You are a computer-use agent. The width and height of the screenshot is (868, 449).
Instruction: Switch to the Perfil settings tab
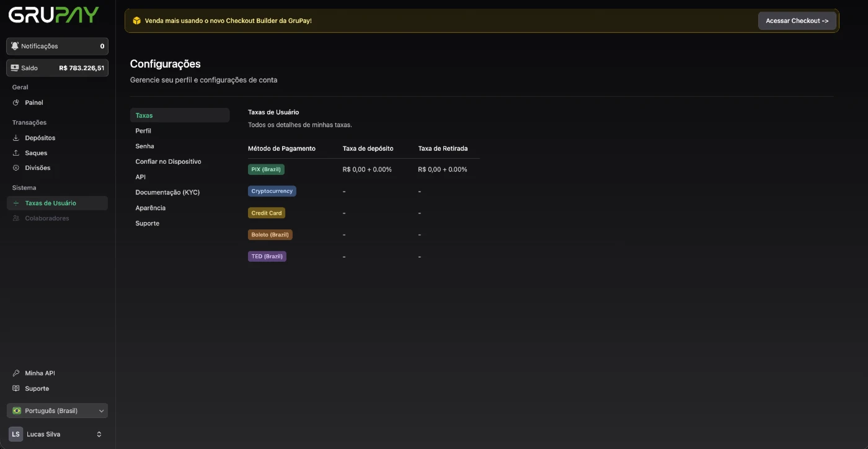coord(143,131)
